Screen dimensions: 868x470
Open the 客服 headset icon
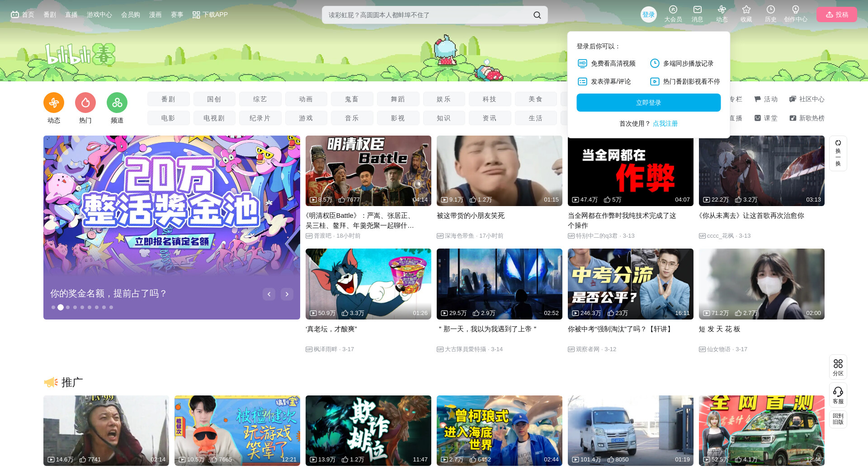tap(838, 392)
